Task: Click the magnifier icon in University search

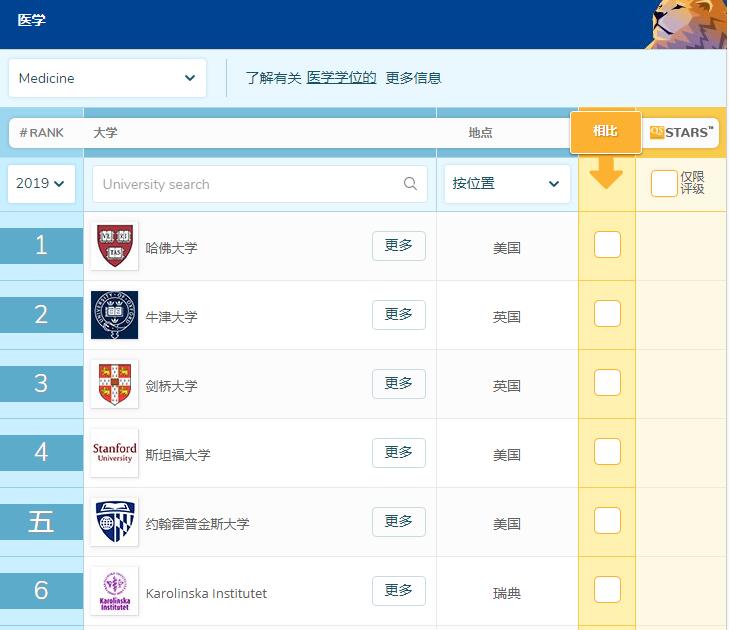Action: click(x=410, y=184)
